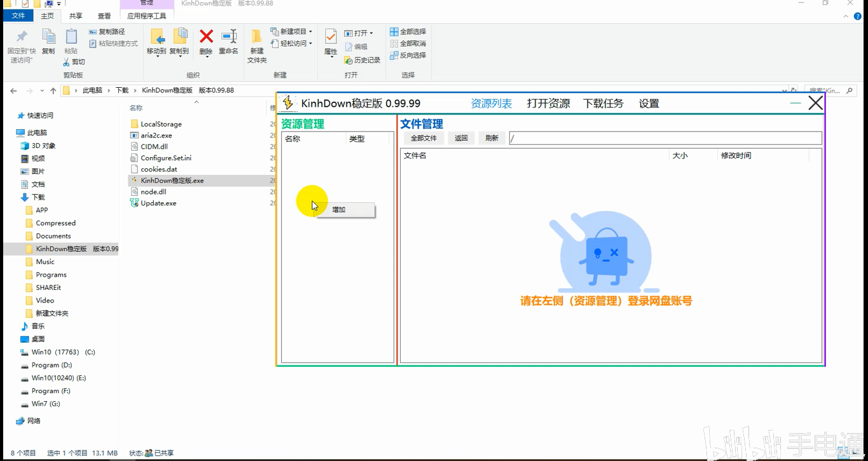Click the up-one-level arrow in Explorer
The image size is (868, 461).
pyautogui.click(x=53, y=91)
